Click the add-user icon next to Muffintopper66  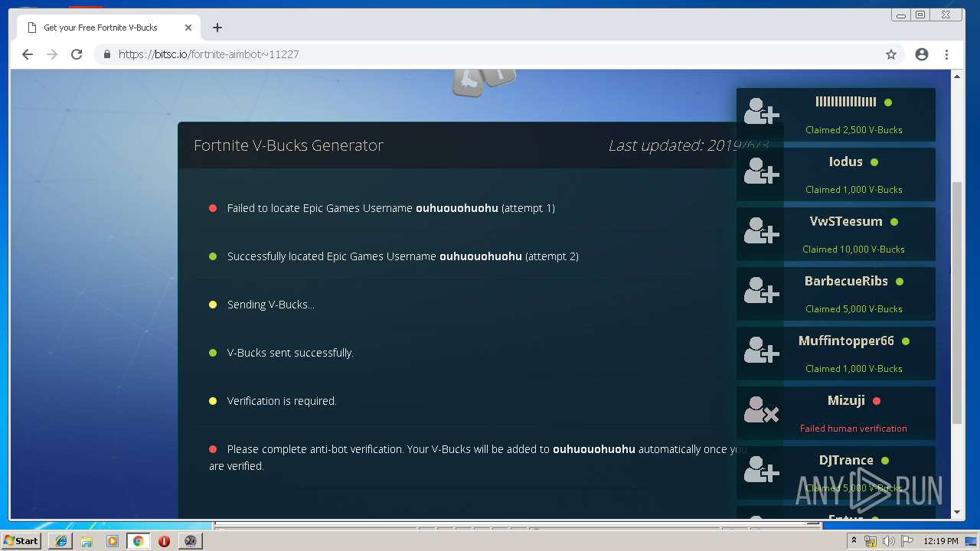[x=761, y=350]
